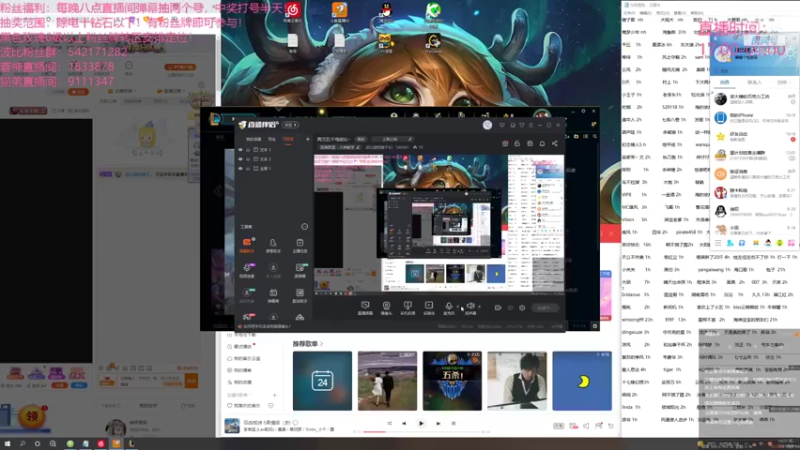Open the gift box tool in toolbox
Screen dimensions: 800x450
tap(273, 294)
